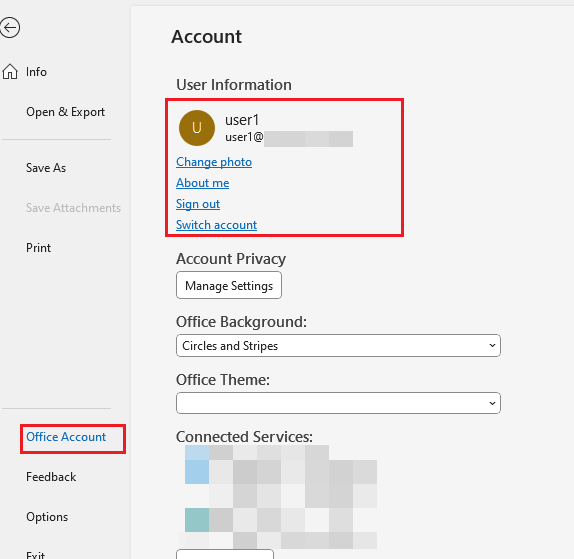
Task: Click the user1 name text
Action: [x=242, y=120]
